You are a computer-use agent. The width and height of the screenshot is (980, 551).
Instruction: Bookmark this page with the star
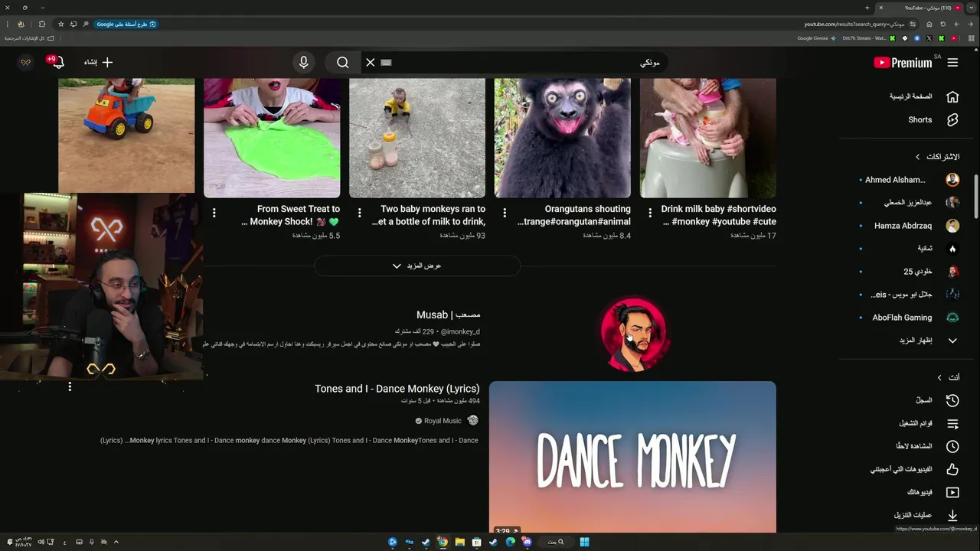click(x=60, y=24)
